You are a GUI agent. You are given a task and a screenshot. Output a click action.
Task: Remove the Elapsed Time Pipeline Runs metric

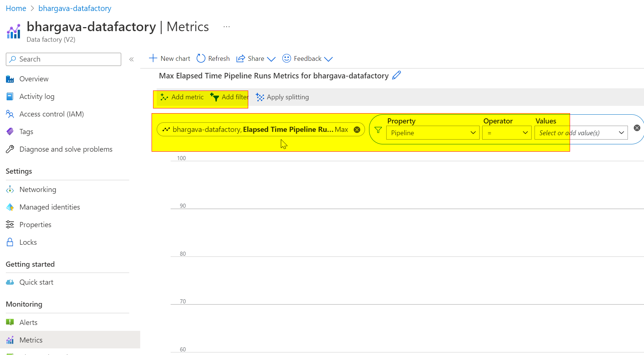[x=357, y=130]
